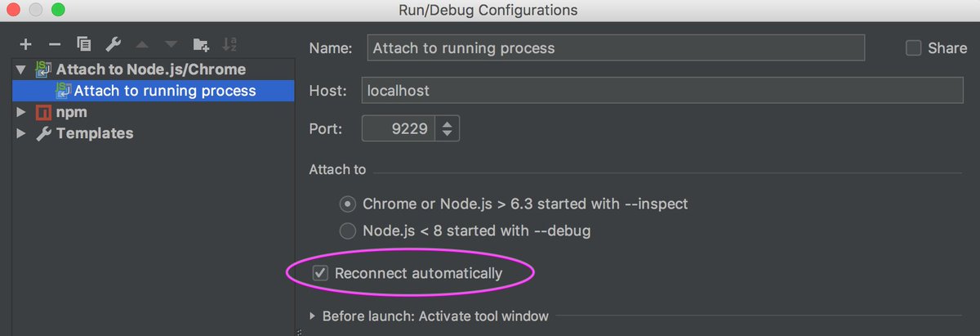The height and width of the screenshot is (336, 980).
Task: Uncheck Reconnect automatically checkbox
Action: tap(321, 273)
